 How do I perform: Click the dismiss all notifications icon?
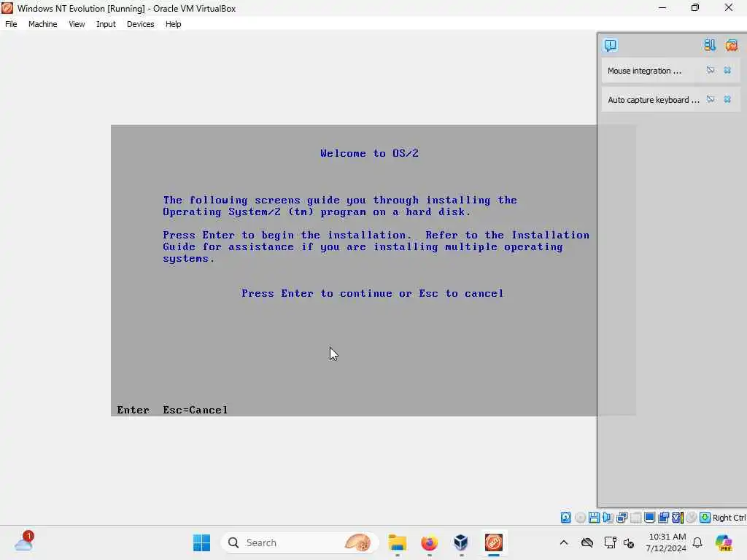pos(731,45)
